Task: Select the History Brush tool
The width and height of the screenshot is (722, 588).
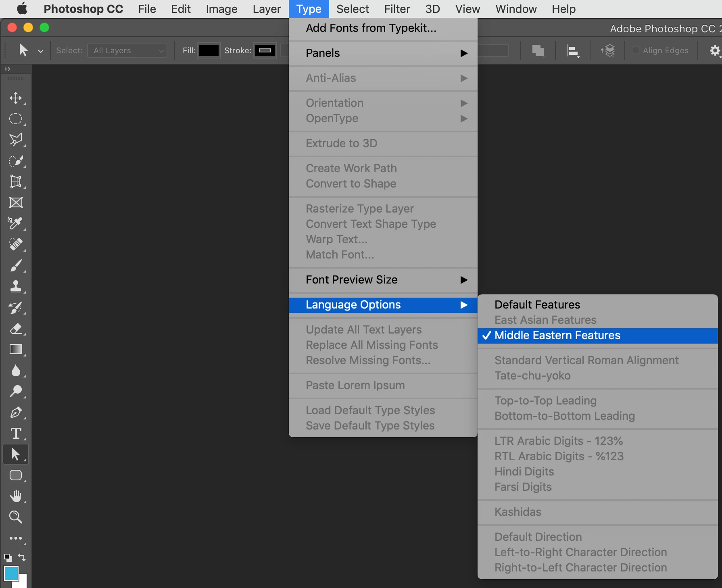Action: (x=16, y=308)
